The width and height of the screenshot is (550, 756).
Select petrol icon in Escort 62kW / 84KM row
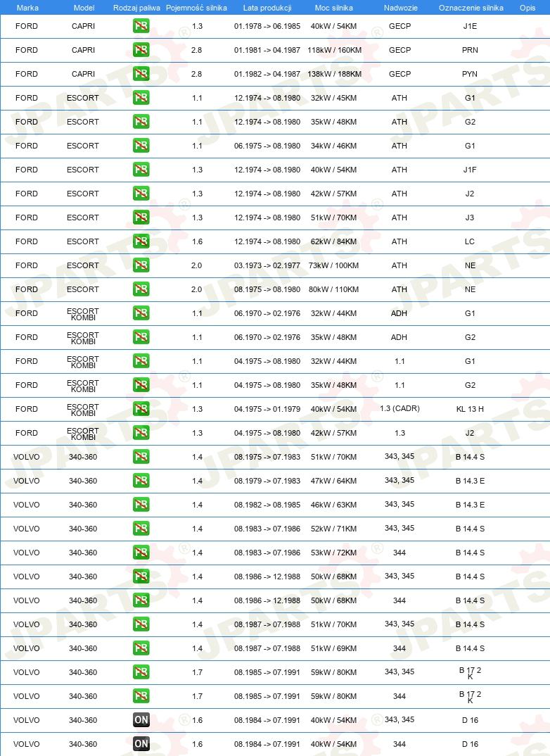click(x=141, y=241)
